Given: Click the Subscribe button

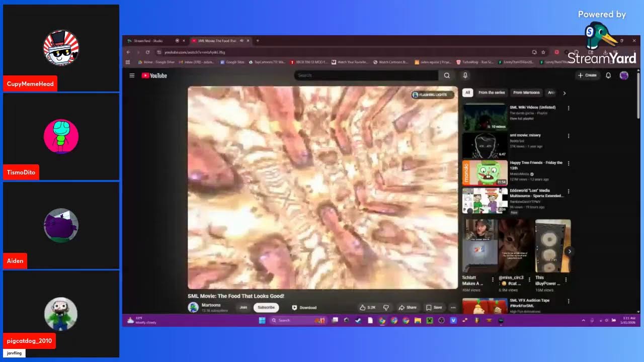Looking at the screenshot, I should [x=266, y=307].
